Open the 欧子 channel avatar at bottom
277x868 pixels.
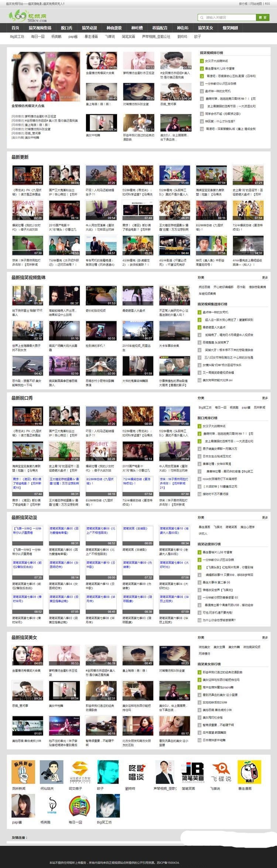click(108, 773)
